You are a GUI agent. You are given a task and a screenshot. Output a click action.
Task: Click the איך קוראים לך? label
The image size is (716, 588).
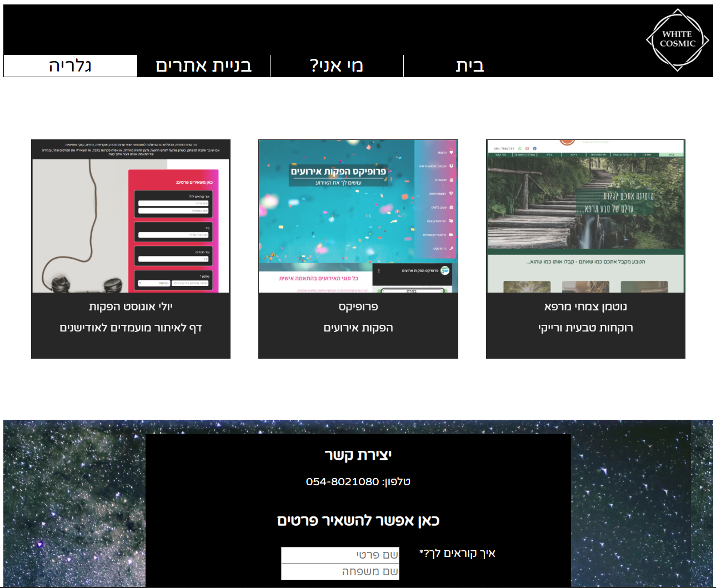457,553
